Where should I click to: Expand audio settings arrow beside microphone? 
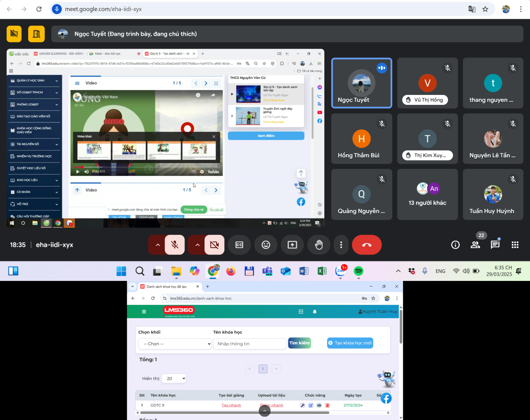point(158,245)
